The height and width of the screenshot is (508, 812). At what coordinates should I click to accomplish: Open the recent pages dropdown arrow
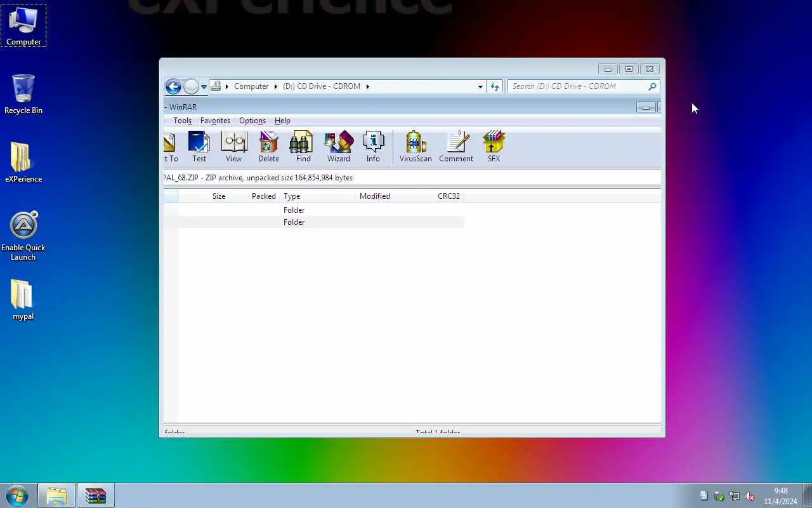[204, 87]
